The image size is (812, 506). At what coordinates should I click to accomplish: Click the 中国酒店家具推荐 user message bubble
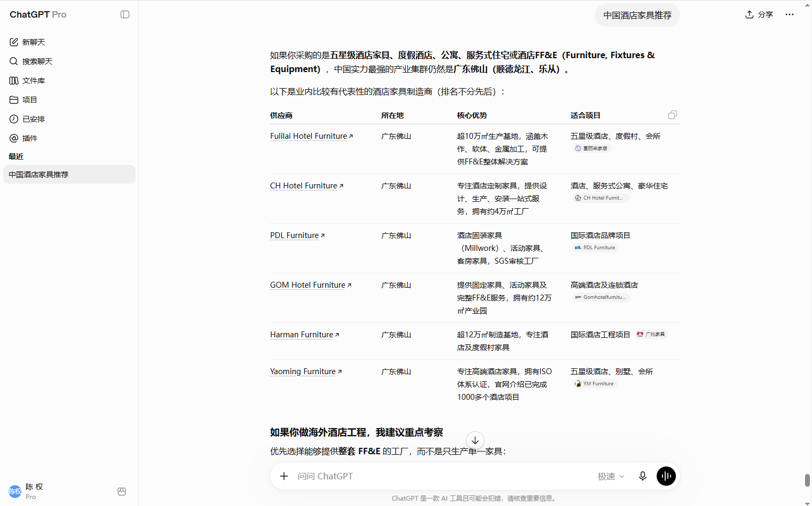pos(637,15)
